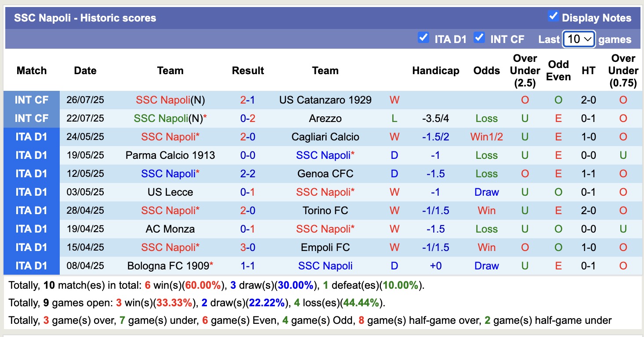
Task: Uncheck the ITA D1 league filter
Action: click(x=423, y=38)
